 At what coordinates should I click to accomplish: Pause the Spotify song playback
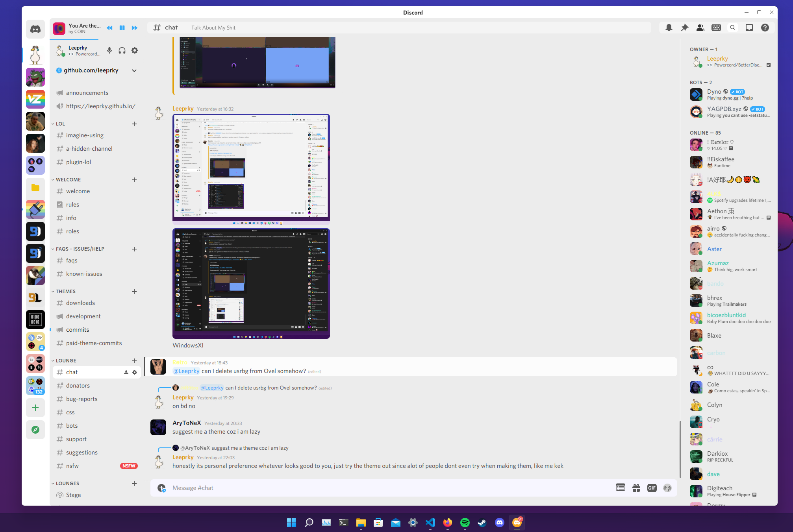[x=122, y=28]
